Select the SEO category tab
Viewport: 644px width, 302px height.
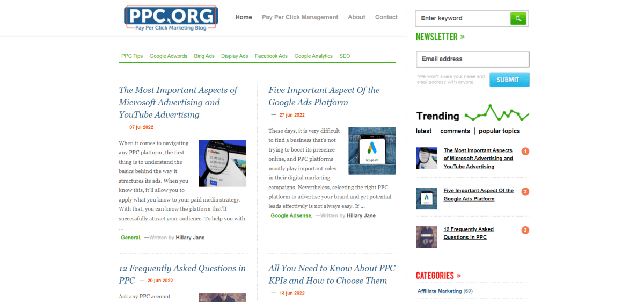pyautogui.click(x=345, y=56)
